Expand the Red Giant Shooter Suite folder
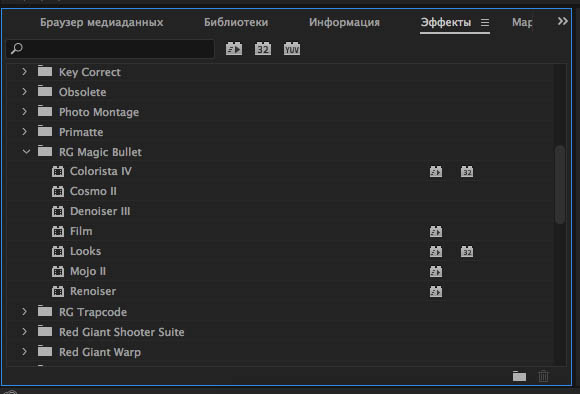 pos(24,331)
